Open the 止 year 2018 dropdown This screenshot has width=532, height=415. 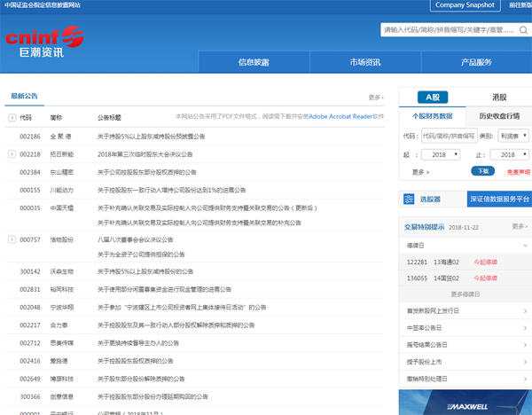[509, 154]
